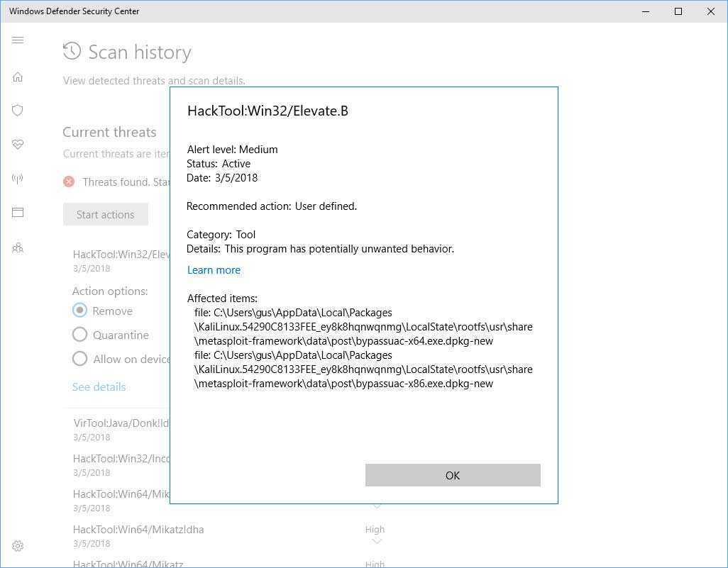Minimize the Windows Defender Security Center window
Image resolution: width=728 pixels, height=568 pixels.
[x=646, y=11]
